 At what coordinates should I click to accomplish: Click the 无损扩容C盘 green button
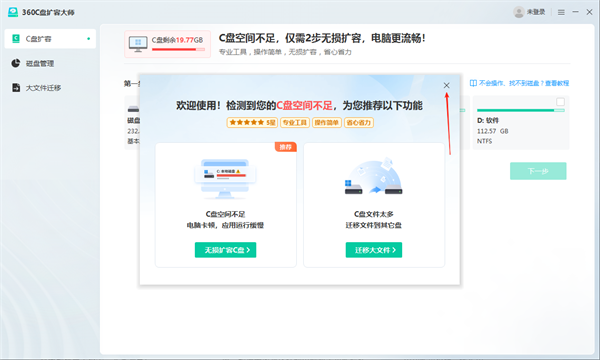coord(225,250)
